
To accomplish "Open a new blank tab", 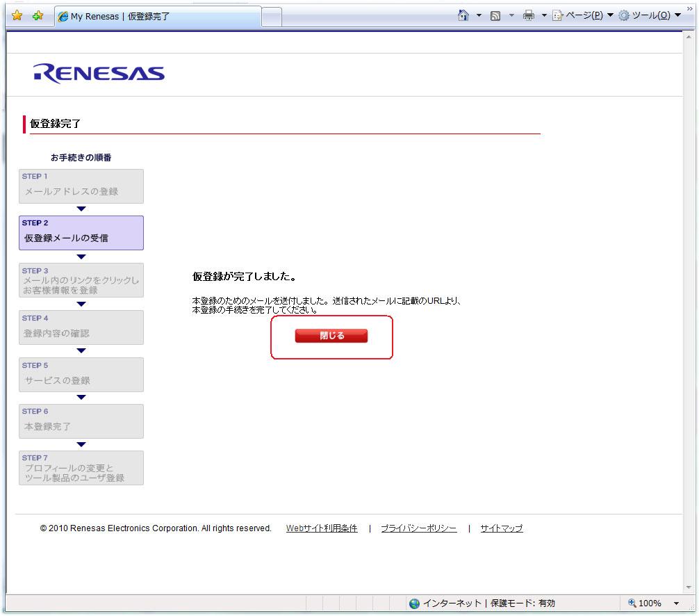I will pos(272,17).
